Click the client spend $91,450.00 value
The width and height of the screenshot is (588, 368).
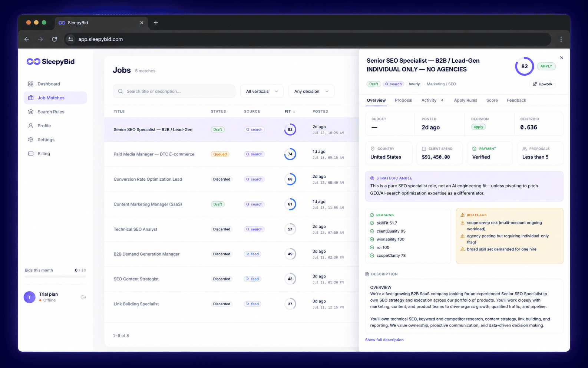(436, 157)
